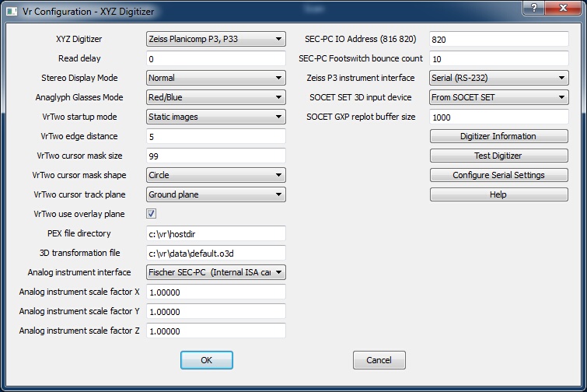Viewport: 587px width, 392px height.
Task: Toggle the VrTwo use overlay plane checkbox
Action: coord(152,214)
